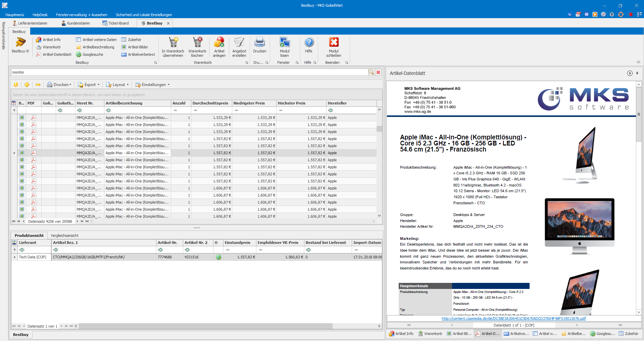Image resolution: width=644 pixels, height=341 pixels.
Task: Open Artikel-Bilder in the ribbon
Action: tap(135, 47)
